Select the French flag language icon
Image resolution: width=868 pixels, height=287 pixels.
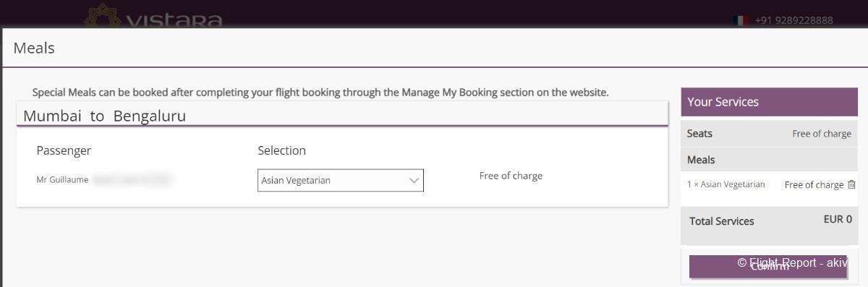[741, 20]
